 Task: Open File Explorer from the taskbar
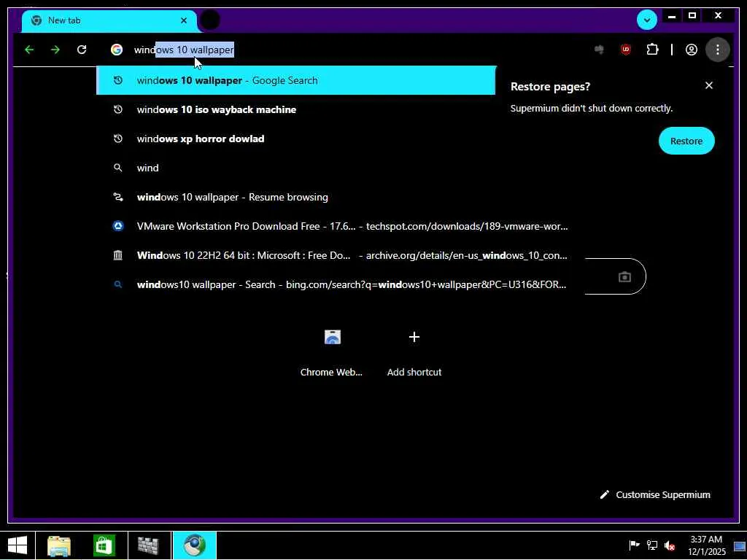coord(59,545)
